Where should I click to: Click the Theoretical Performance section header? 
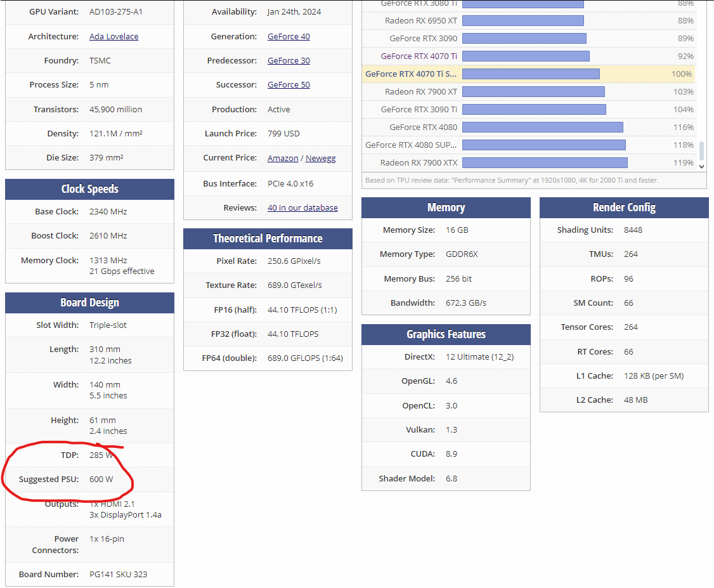(x=268, y=238)
